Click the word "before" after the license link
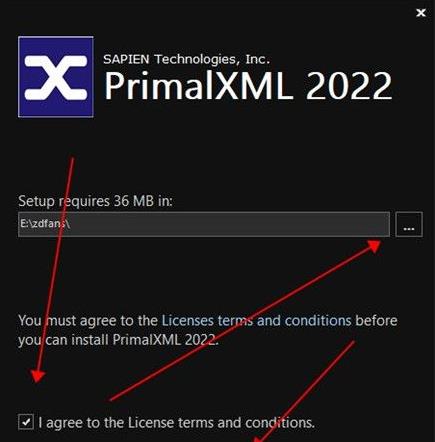The height and width of the screenshot is (442, 435). coord(376,321)
